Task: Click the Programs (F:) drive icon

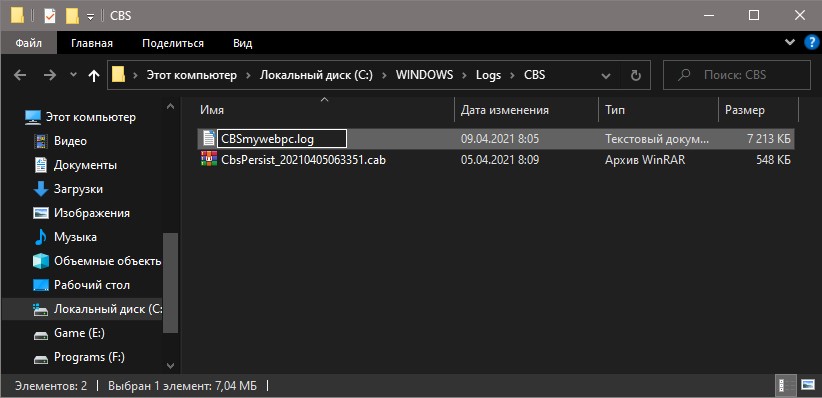Action: [x=40, y=358]
